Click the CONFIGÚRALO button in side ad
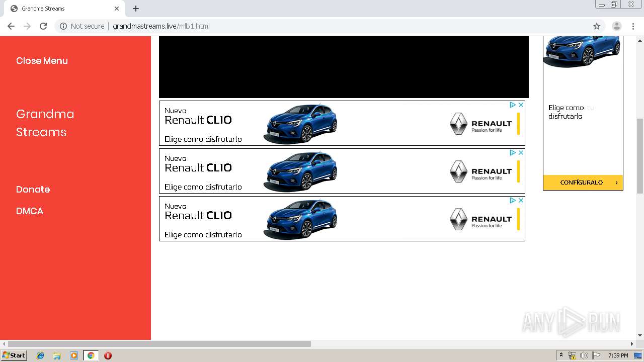The image size is (644, 362). tap(583, 183)
